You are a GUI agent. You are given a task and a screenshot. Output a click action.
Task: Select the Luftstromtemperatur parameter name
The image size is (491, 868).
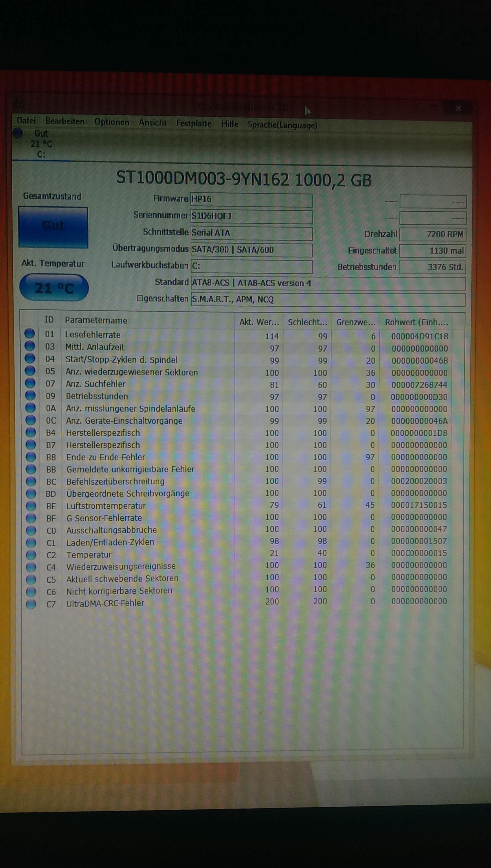(x=106, y=506)
